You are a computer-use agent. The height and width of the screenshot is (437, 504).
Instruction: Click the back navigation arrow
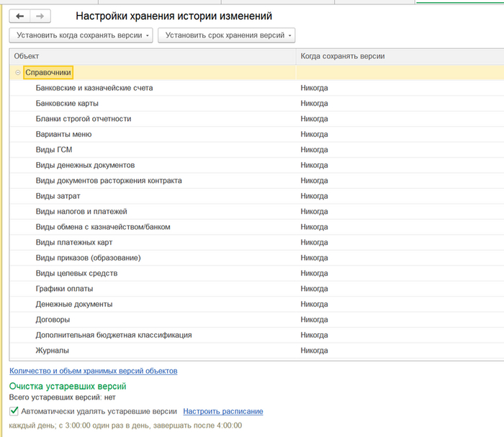pos(20,16)
